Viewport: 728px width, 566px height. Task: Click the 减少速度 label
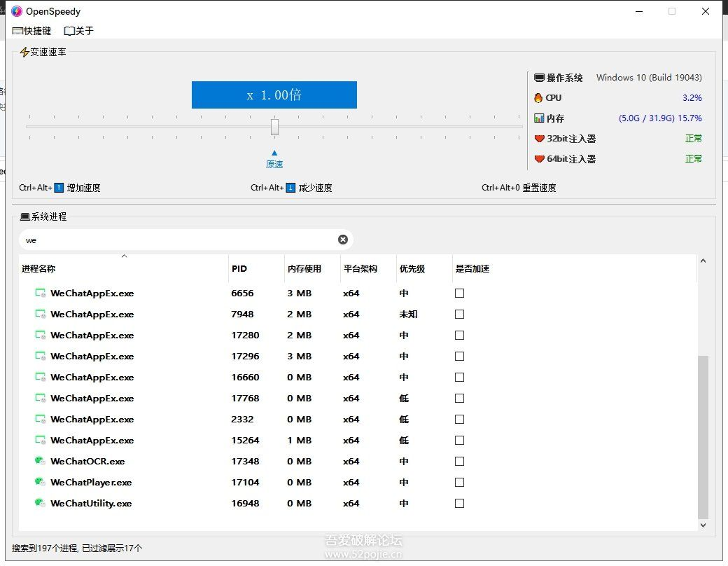coord(315,188)
